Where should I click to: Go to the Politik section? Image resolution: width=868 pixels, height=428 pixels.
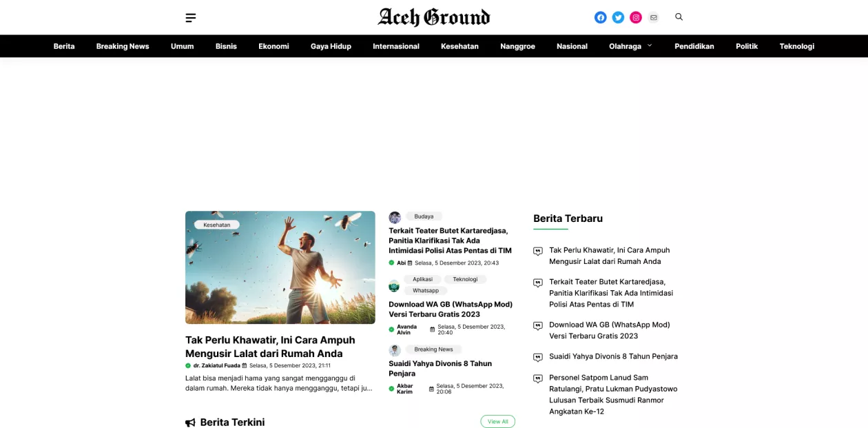747,46
